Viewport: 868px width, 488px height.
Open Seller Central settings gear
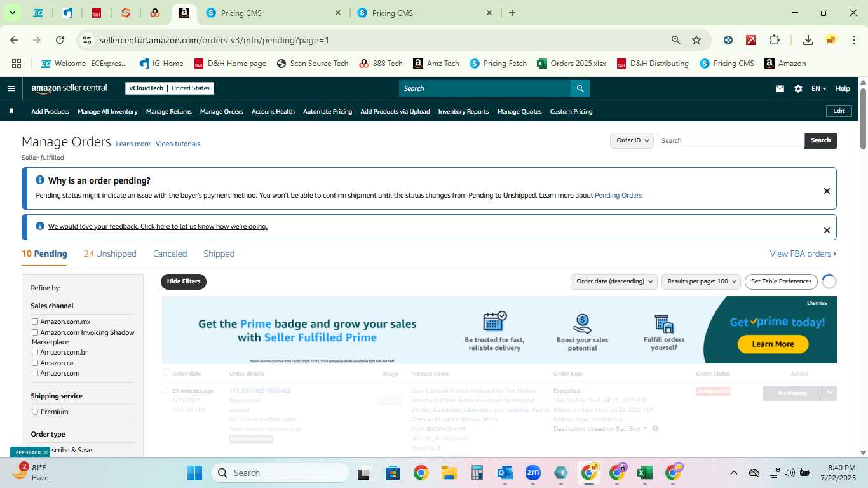point(798,88)
